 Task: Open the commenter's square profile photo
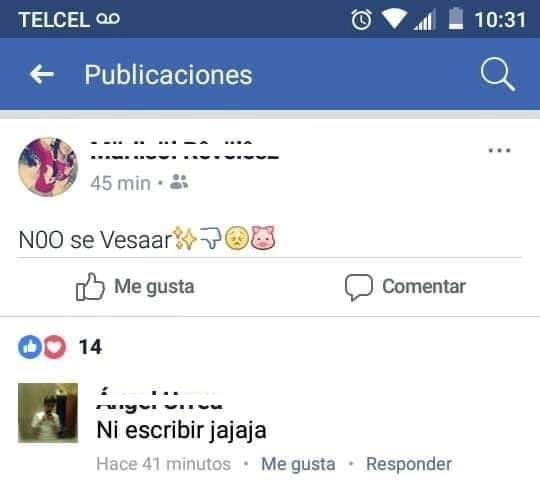(x=48, y=413)
